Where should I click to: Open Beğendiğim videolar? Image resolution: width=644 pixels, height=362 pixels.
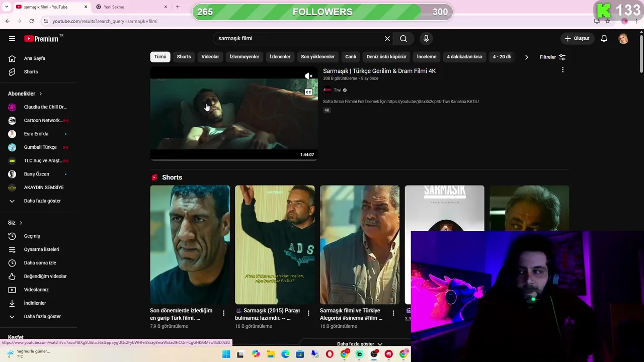coord(39,277)
